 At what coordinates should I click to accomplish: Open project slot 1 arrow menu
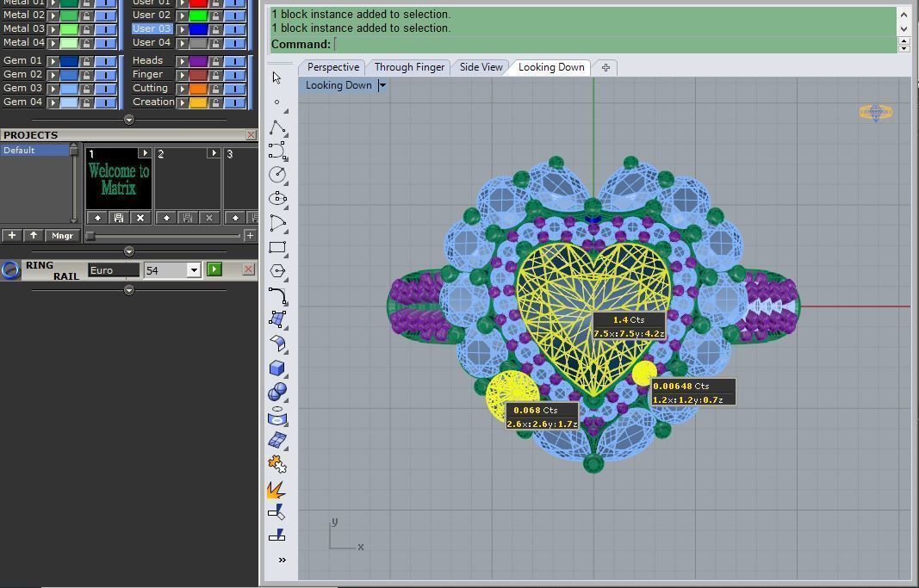(144, 153)
